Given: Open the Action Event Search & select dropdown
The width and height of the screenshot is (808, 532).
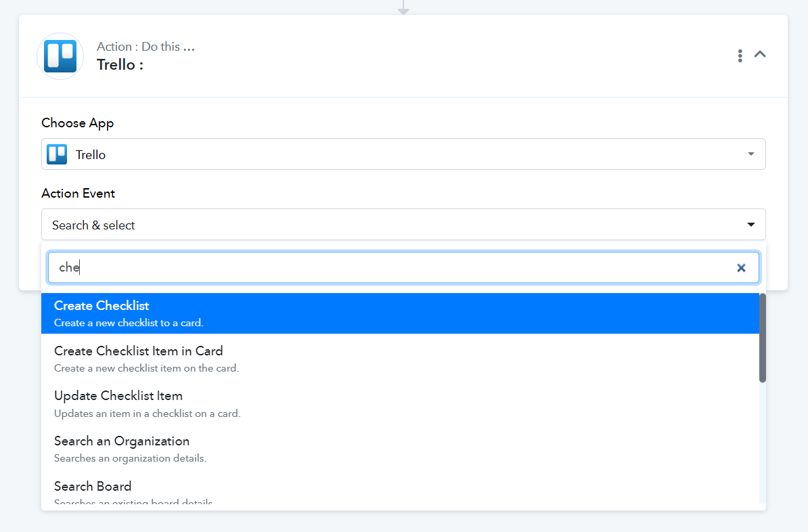Looking at the screenshot, I should 403,225.
